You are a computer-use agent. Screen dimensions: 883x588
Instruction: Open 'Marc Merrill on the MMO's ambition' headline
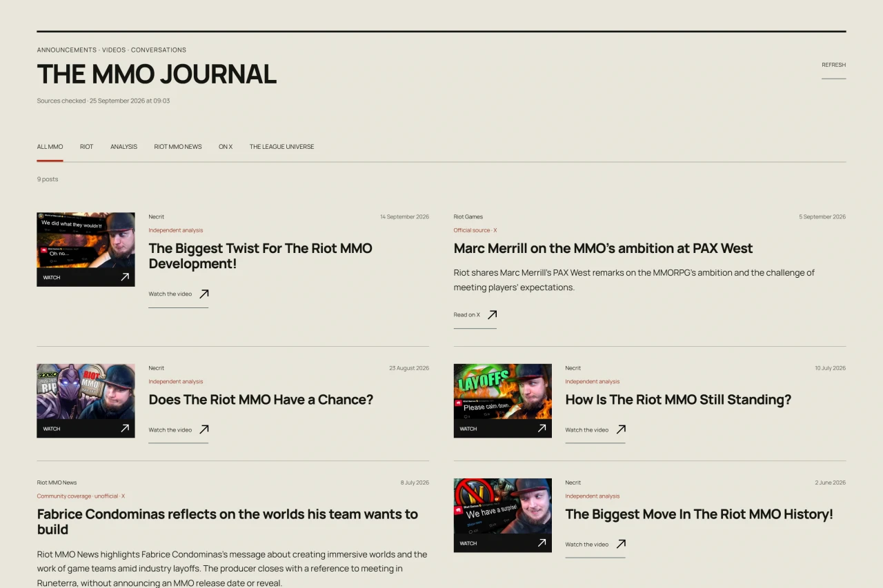(x=603, y=248)
